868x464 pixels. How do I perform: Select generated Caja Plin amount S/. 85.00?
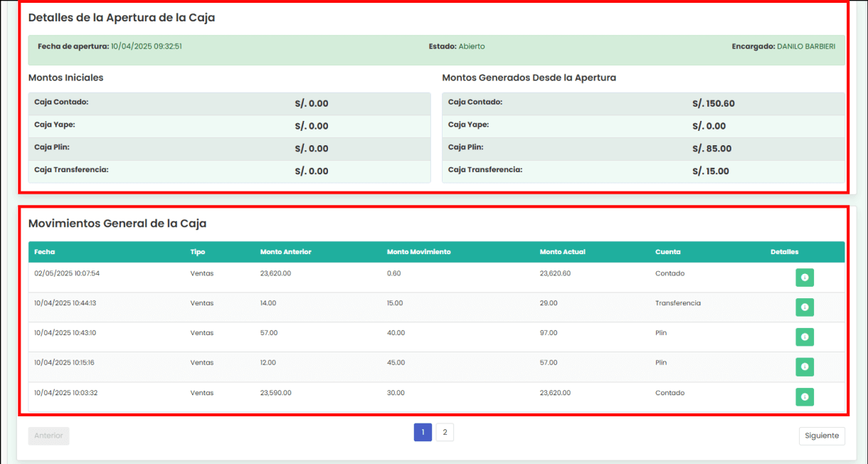click(711, 149)
